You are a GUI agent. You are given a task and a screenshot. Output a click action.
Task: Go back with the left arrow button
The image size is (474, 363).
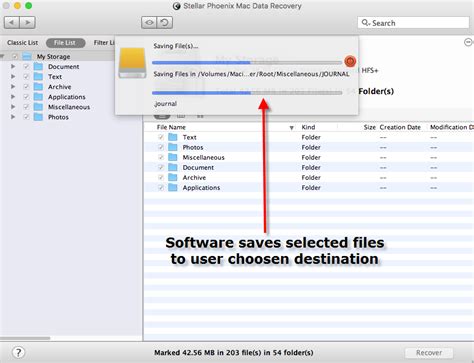tap(12, 23)
